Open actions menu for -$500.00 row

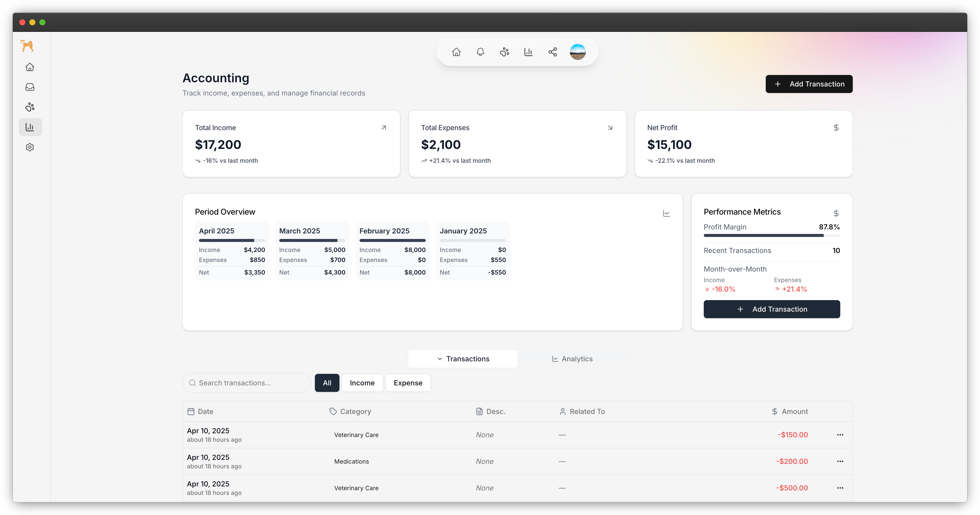point(840,488)
